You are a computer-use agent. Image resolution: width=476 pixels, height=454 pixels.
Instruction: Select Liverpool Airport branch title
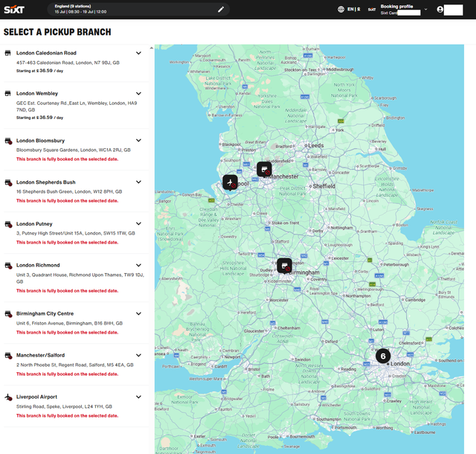click(x=36, y=397)
